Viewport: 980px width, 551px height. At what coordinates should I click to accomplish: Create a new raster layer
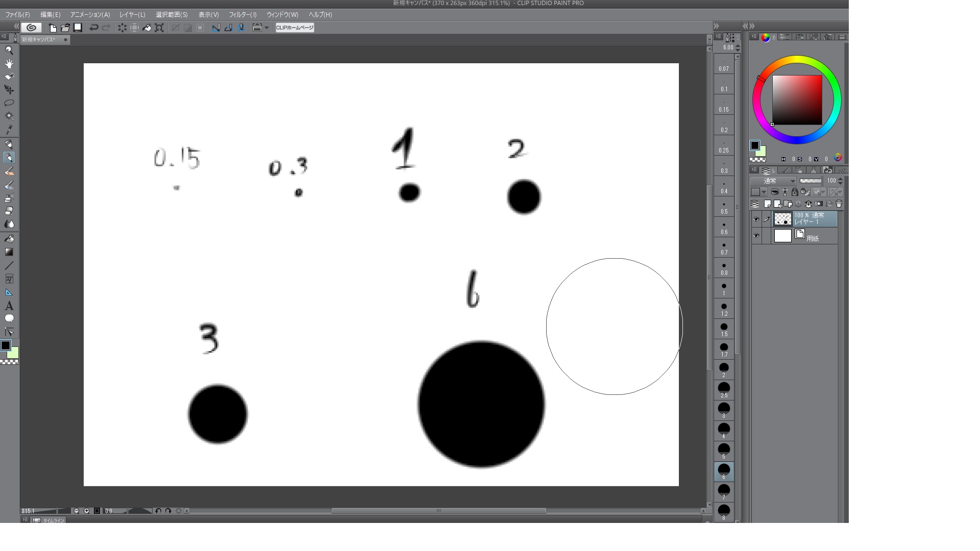point(767,204)
